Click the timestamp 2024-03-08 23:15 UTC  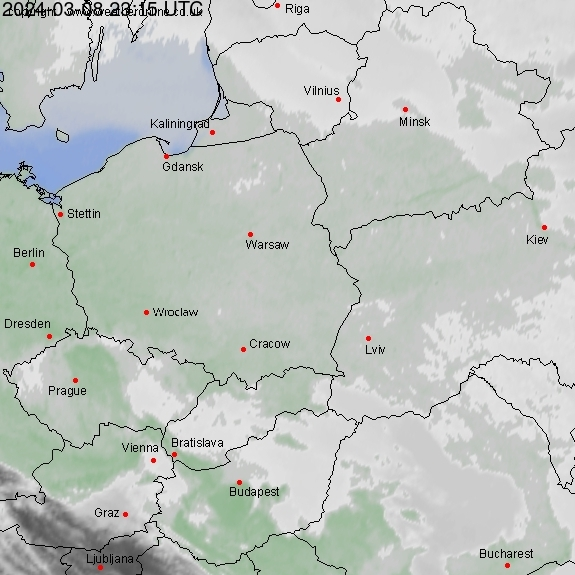tap(102, 9)
